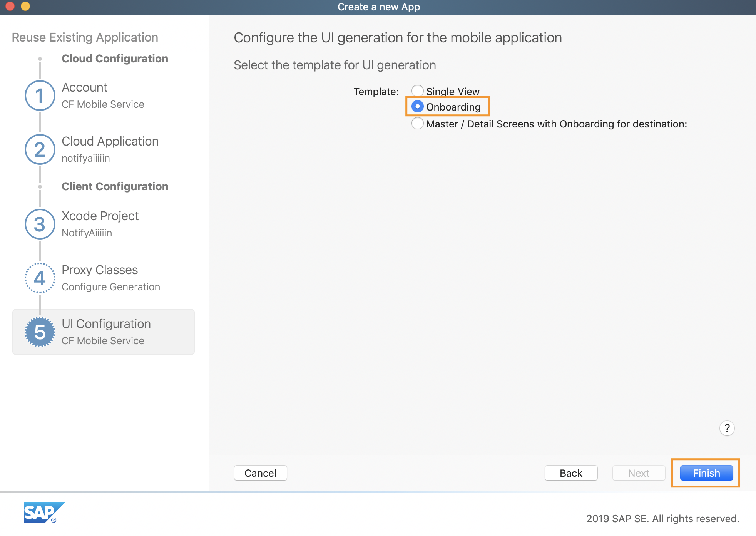
Task: Select the Onboarding template radio button
Action: point(418,106)
